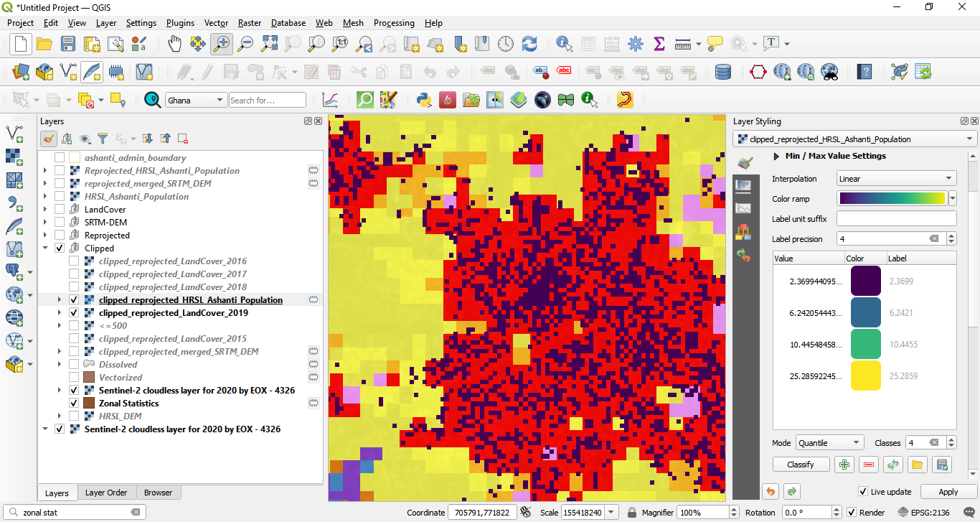Image resolution: width=980 pixels, height=522 pixels.
Task: Uncheck the Clipped group checkbox
Action: coord(60,248)
